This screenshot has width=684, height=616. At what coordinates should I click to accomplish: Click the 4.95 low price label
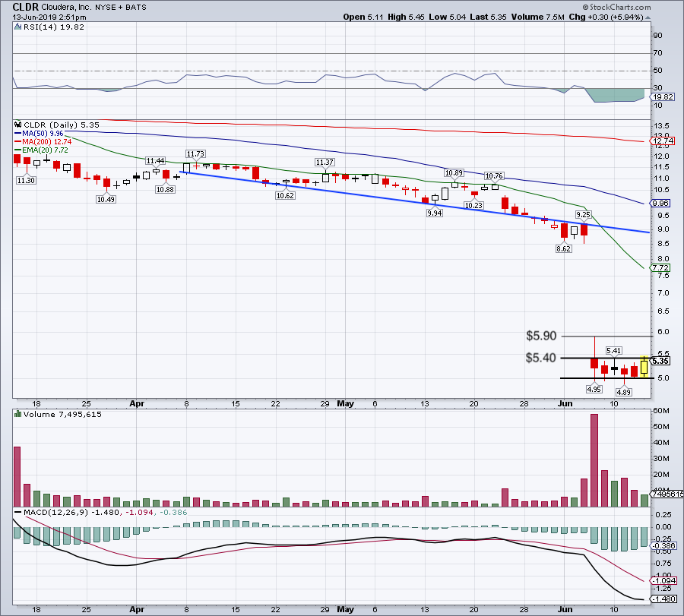point(594,389)
